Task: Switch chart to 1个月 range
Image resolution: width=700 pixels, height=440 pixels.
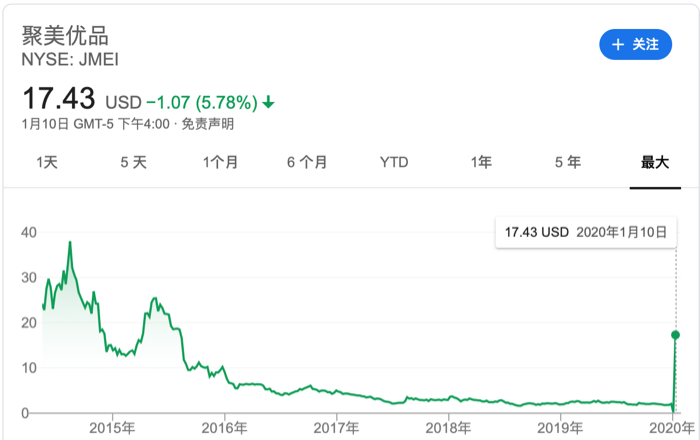Action: [221, 162]
